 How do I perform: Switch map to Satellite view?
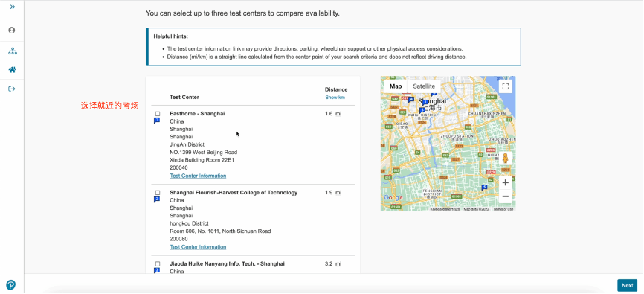point(424,86)
